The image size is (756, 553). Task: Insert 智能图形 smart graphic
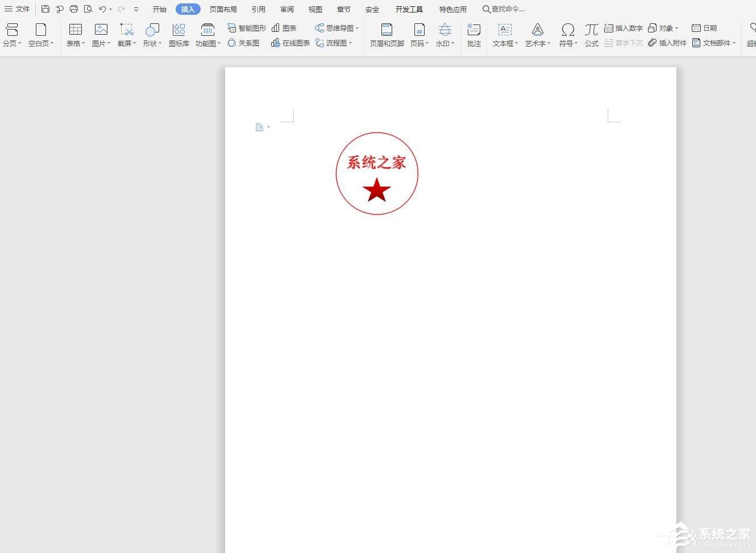(x=247, y=28)
